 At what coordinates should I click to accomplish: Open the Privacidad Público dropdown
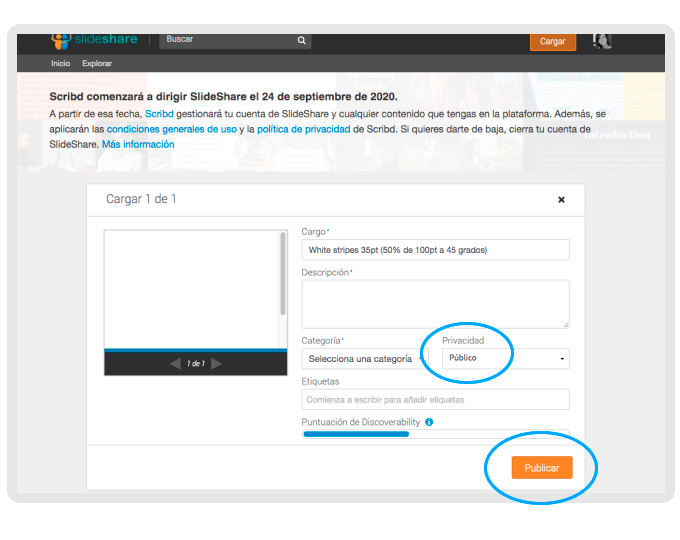[506, 359]
